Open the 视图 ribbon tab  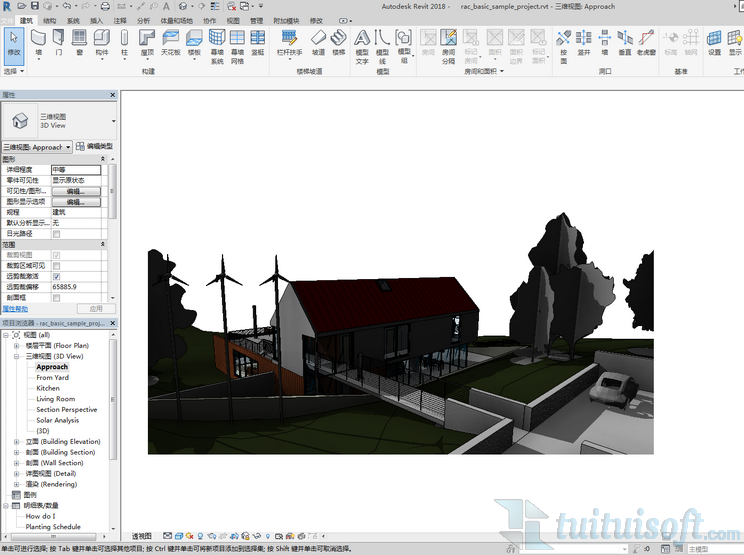click(x=233, y=20)
